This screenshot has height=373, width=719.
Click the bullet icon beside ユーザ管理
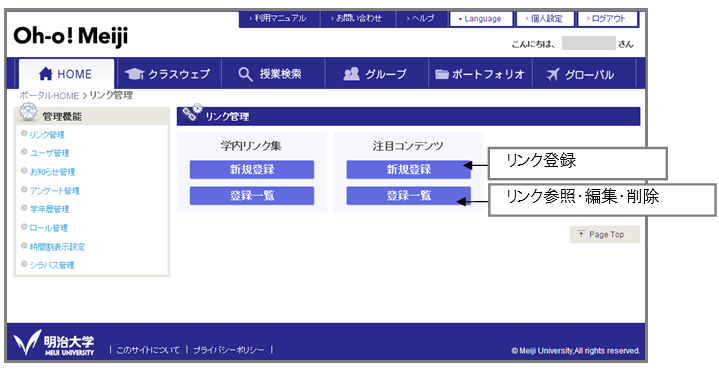[x=24, y=152]
